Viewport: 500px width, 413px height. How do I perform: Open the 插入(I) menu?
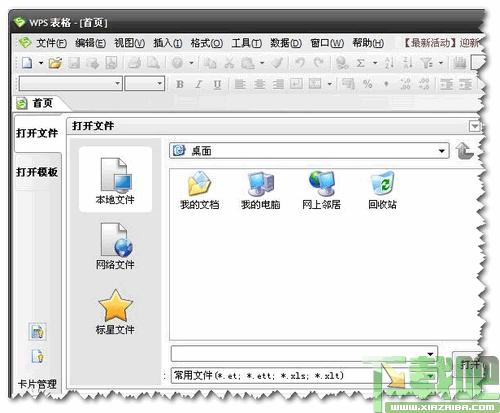click(x=168, y=43)
